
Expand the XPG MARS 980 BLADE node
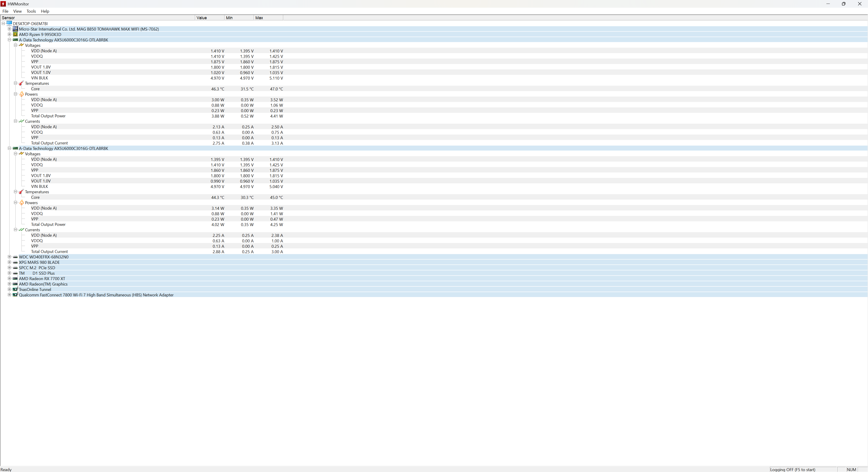click(x=9, y=262)
